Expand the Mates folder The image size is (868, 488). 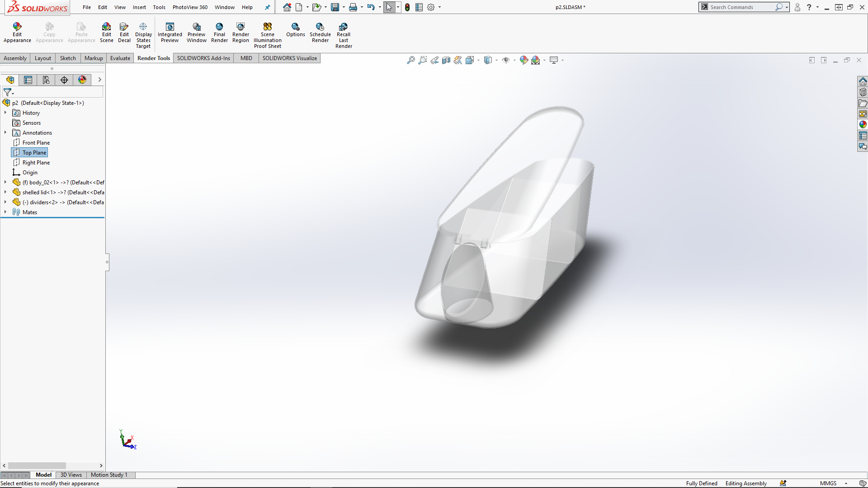click(x=5, y=212)
